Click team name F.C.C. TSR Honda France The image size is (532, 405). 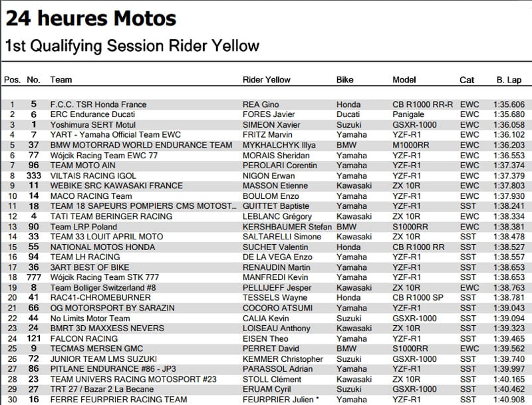98,104
